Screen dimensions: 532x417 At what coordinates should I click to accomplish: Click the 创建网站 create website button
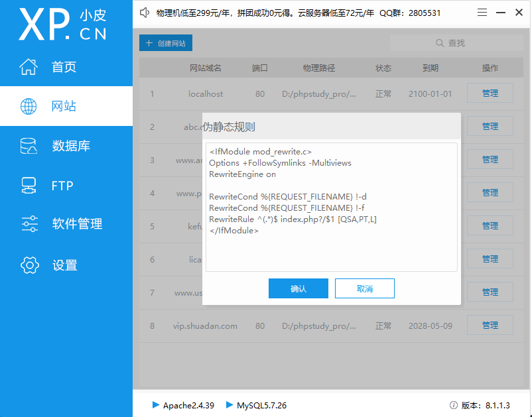coord(166,42)
